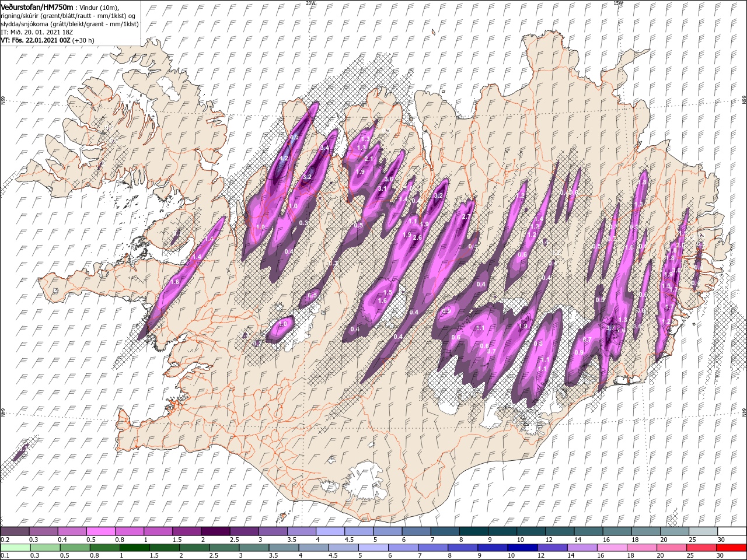Click the '(+30 h)' forecast offset text
The image size is (747, 560).
pos(83,40)
